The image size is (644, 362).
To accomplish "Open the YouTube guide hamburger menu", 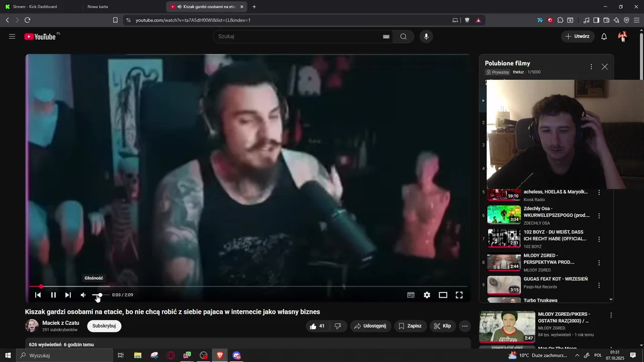I will [x=12, y=36].
